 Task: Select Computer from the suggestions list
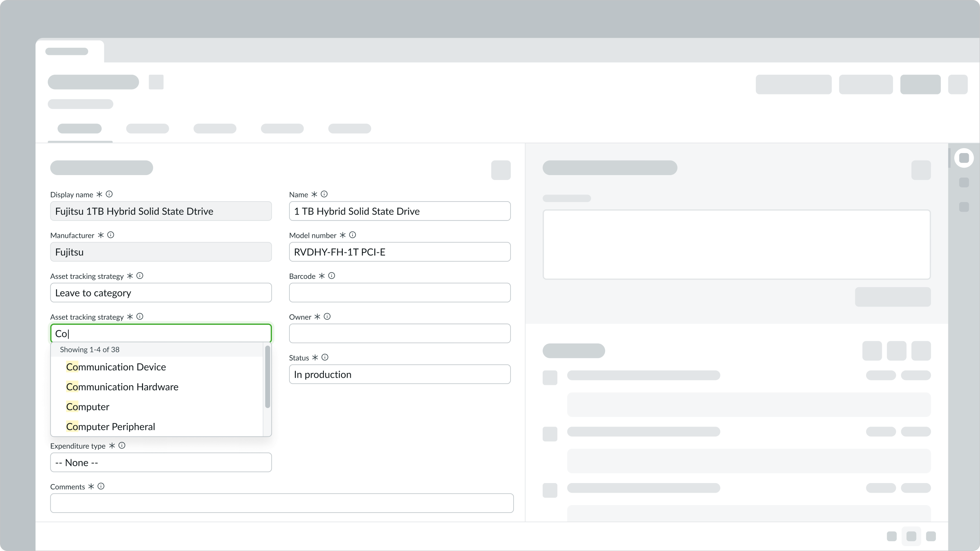(x=87, y=406)
